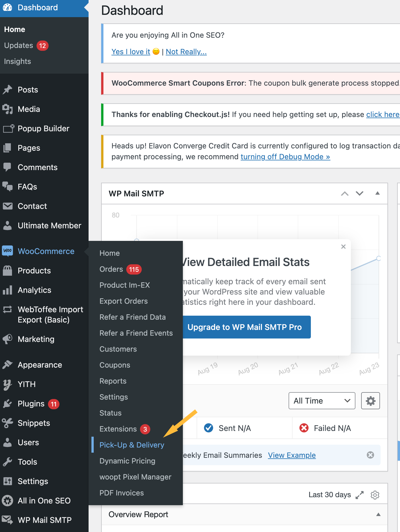Move WP Mail SMTP widget up

[x=345, y=193]
